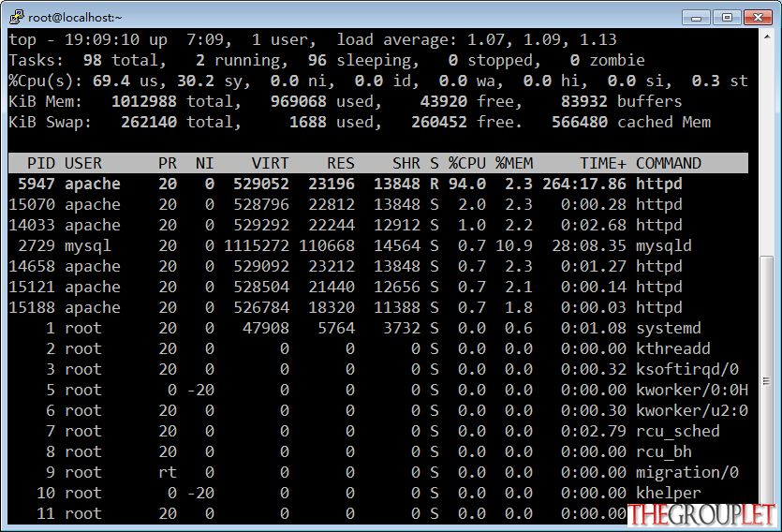This screenshot has width=782, height=532.
Task: Click the 110668 RES value
Action: pos(327,245)
